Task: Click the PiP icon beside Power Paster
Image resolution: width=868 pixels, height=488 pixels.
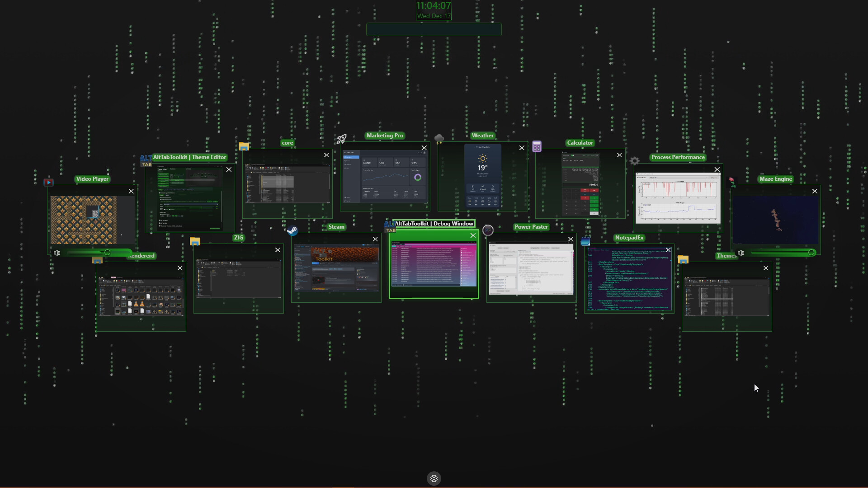Action: [488, 230]
